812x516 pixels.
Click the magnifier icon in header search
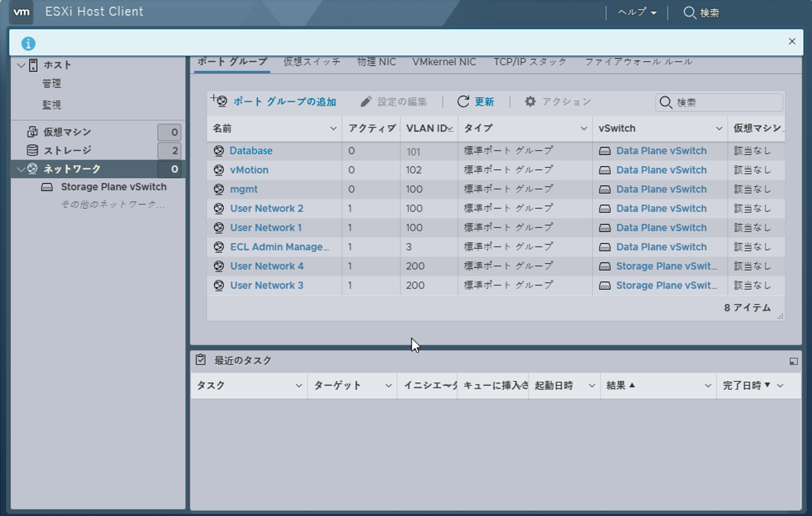(689, 12)
